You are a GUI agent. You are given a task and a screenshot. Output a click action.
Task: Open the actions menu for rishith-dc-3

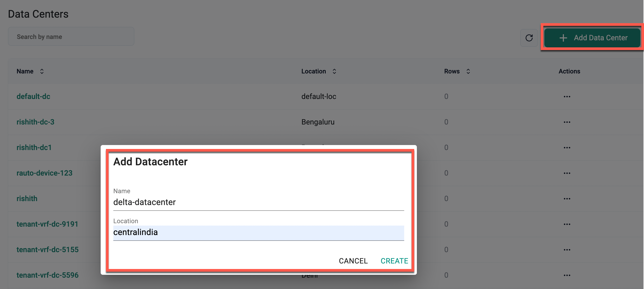click(x=567, y=122)
